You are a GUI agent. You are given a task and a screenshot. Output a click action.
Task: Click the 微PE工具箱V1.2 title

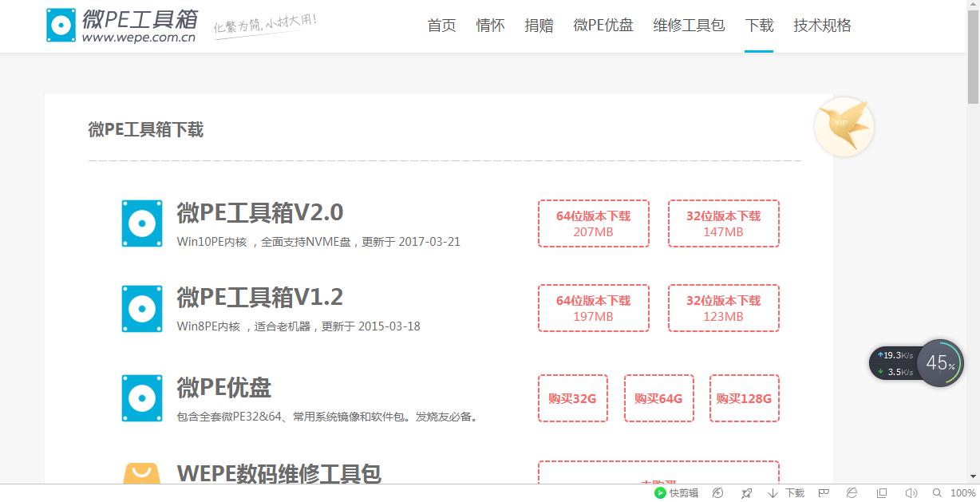[260, 298]
